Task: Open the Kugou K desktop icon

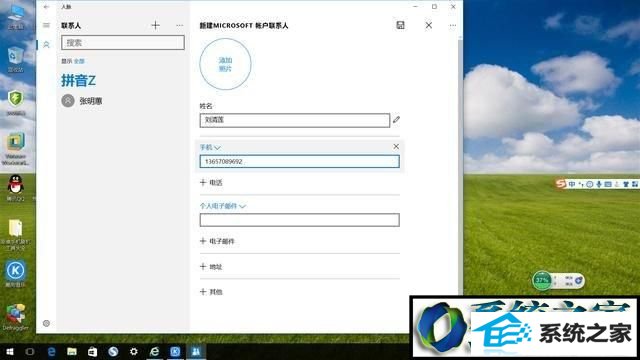Action: [x=16, y=273]
